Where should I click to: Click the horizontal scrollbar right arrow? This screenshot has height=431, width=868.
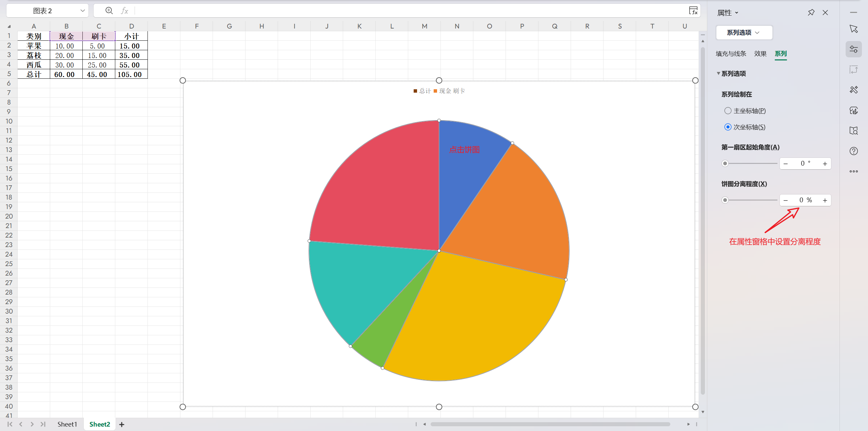point(688,424)
